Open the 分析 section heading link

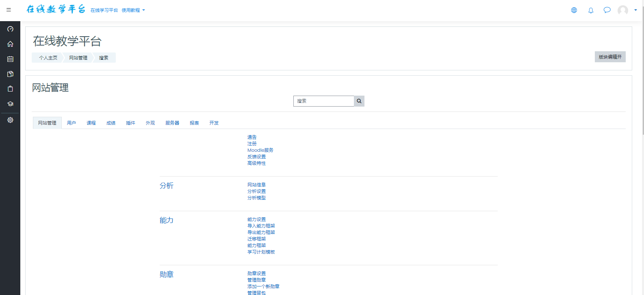point(167,186)
